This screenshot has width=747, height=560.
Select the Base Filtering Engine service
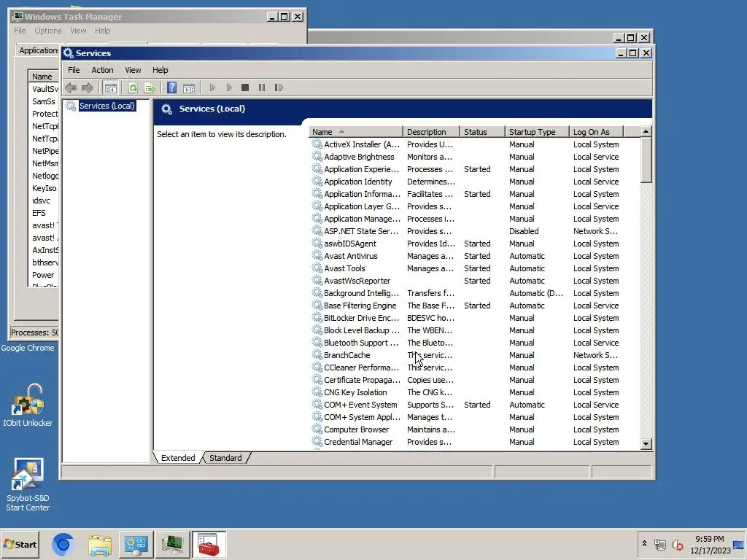(473, 306)
